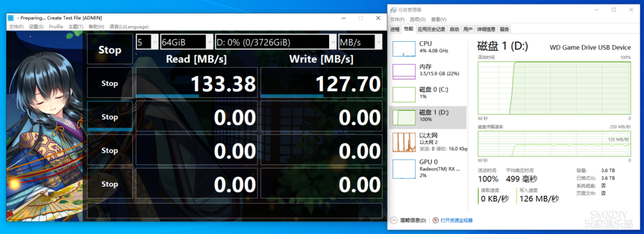Screen dimensions: 644x234
Task: Open 查看(V) menu in Task Manager
Action: tap(438, 19)
